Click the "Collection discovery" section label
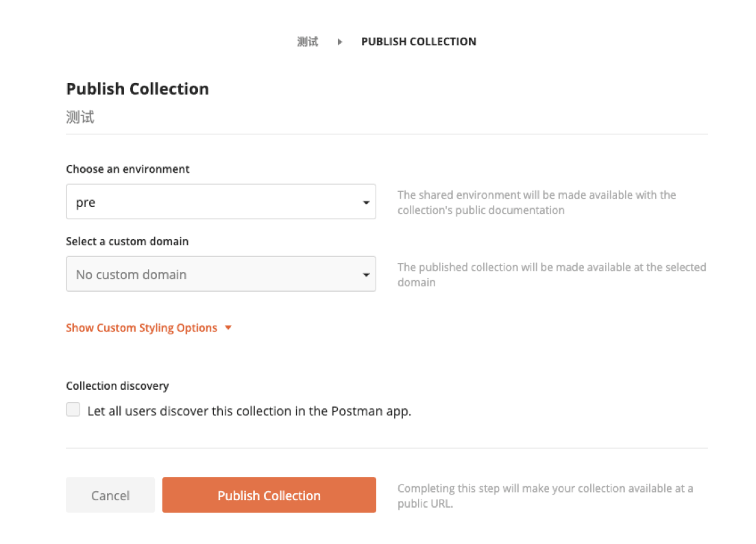This screenshot has width=756, height=544. click(117, 386)
